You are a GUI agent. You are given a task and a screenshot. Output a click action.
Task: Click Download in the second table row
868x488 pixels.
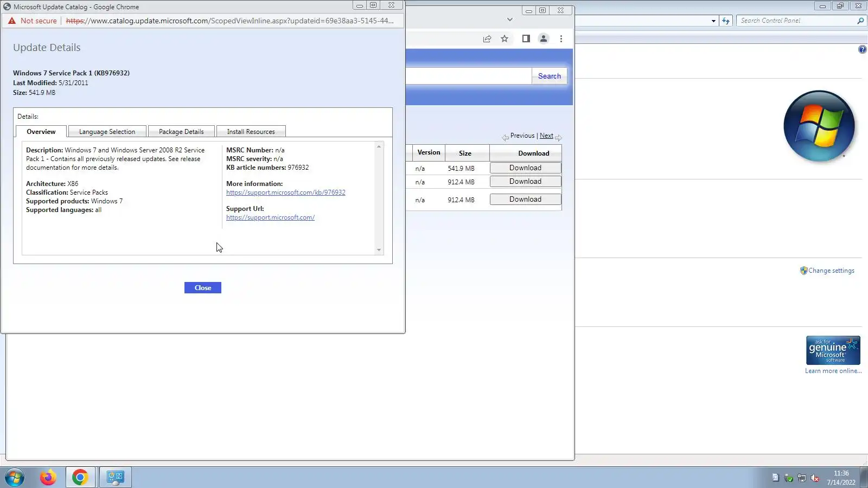tap(525, 182)
